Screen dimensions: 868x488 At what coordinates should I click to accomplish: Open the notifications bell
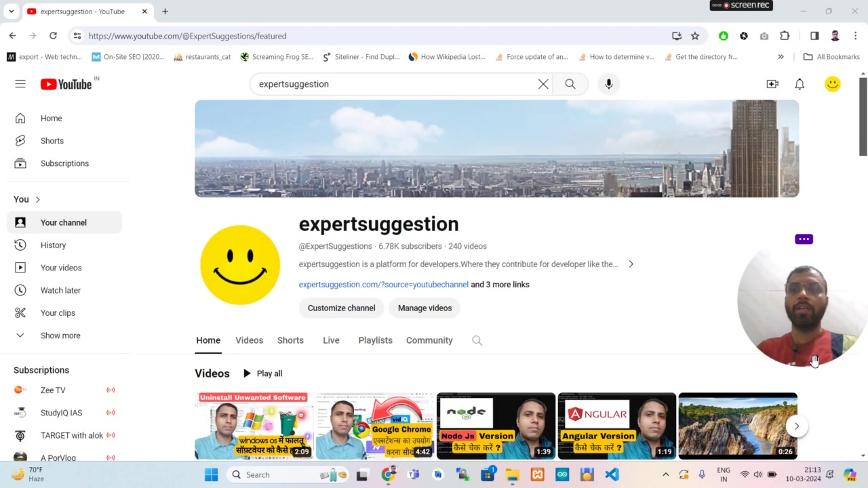pyautogui.click(x=800, y=84)
